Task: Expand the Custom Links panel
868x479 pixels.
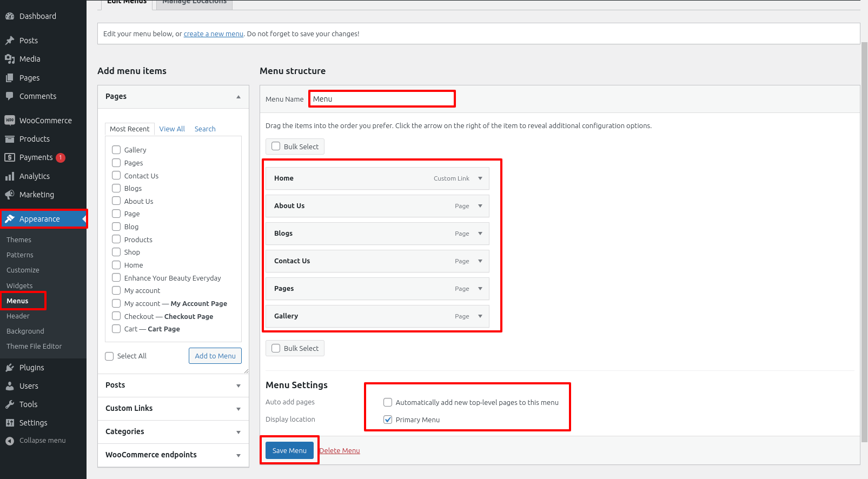Action: click(x=238, y=409)
